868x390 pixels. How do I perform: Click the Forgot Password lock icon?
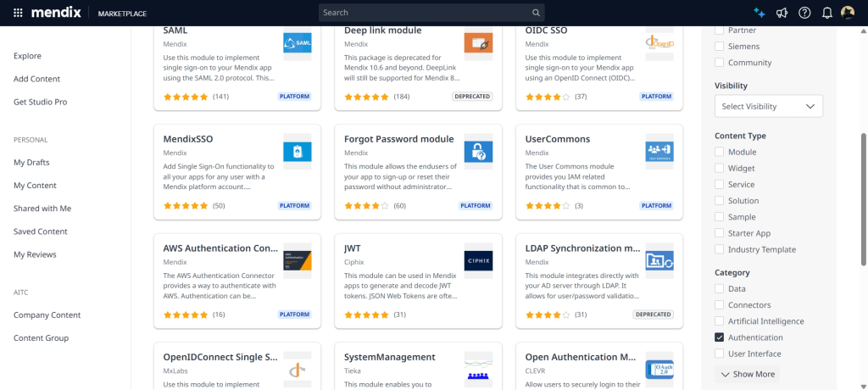(478, 152)
